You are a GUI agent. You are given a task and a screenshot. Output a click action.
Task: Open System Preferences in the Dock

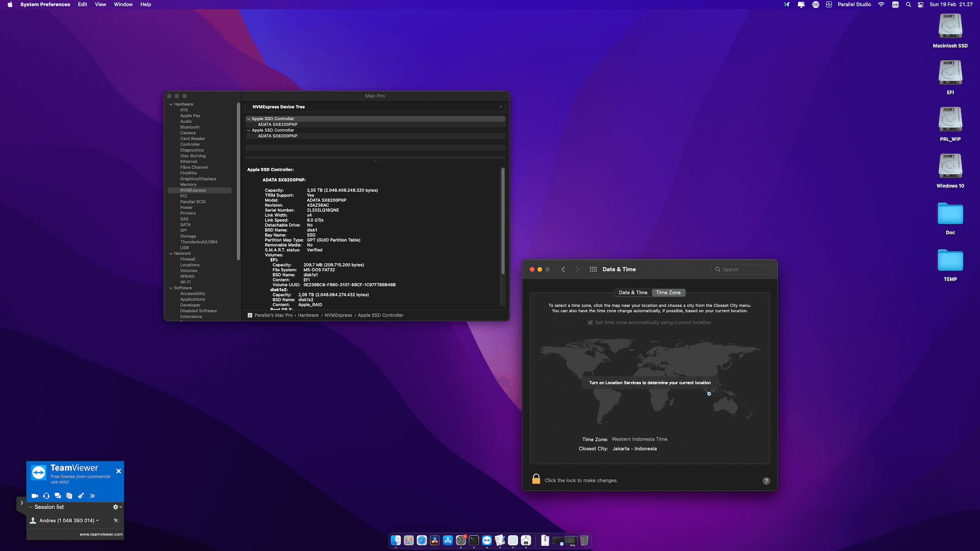[x=461, y=540]
